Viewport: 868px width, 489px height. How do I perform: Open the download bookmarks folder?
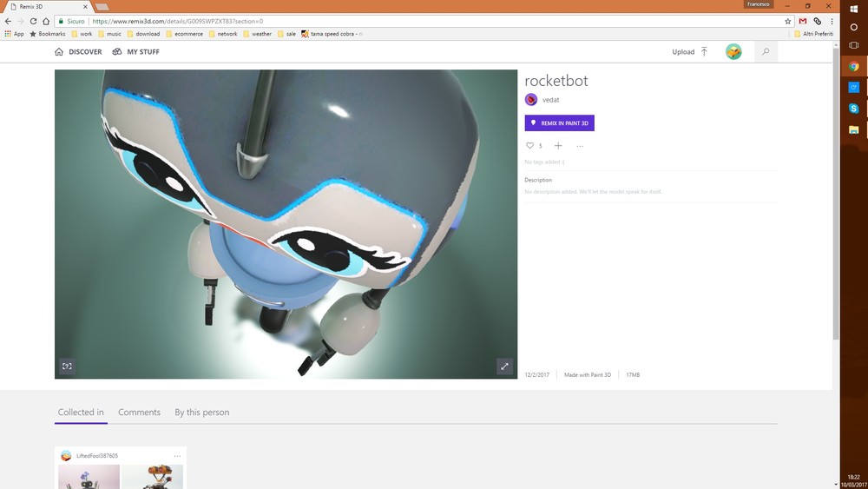143,34
